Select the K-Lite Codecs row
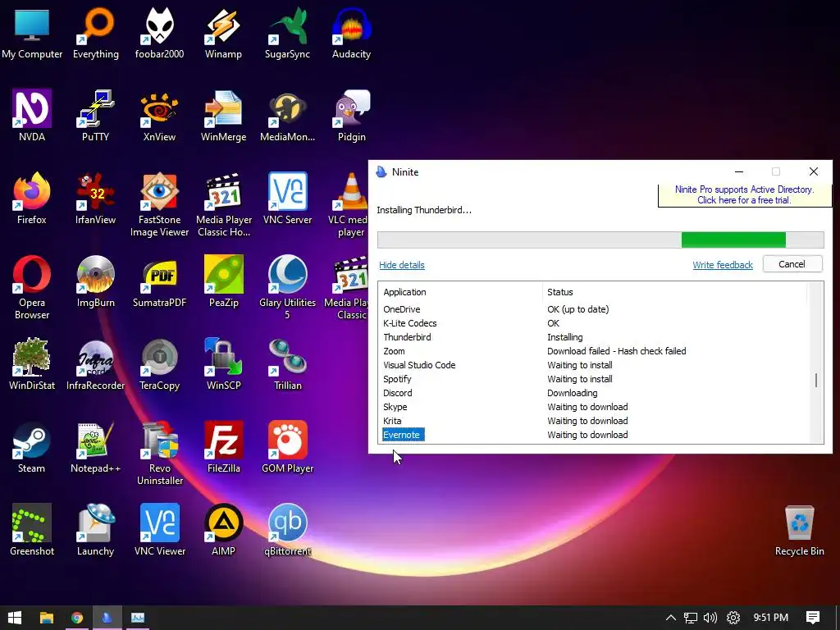 coord(594,323)
